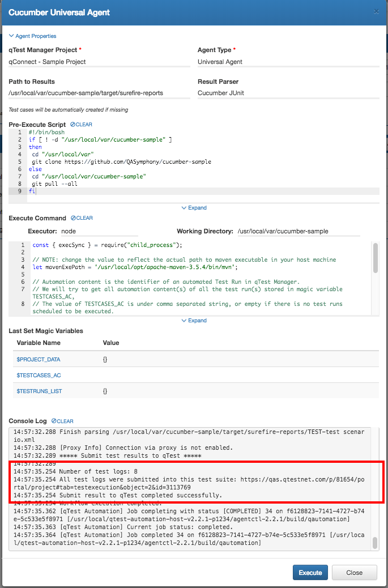Expand the Execute Command editor

[x=194, y=321]
